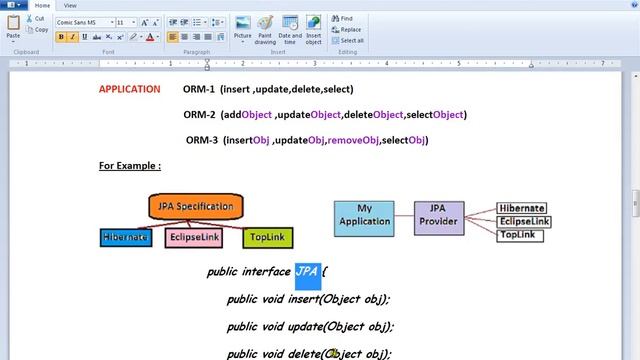Select the My Application box

click(364, 219)
